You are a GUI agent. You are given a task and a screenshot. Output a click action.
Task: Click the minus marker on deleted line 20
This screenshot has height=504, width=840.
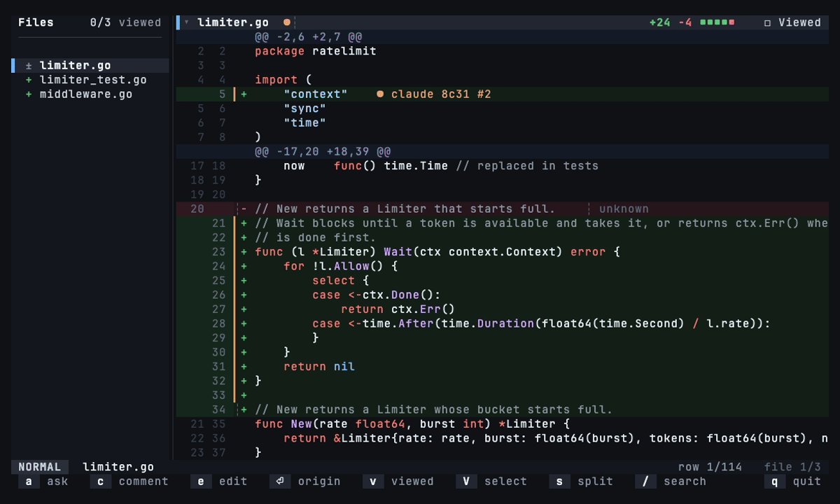(244, 209)
